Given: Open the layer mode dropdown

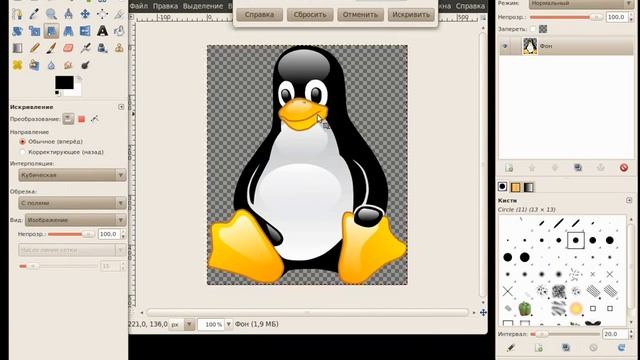Looking at the screenshot, I should pyautogui.click(x=581, y=4).
